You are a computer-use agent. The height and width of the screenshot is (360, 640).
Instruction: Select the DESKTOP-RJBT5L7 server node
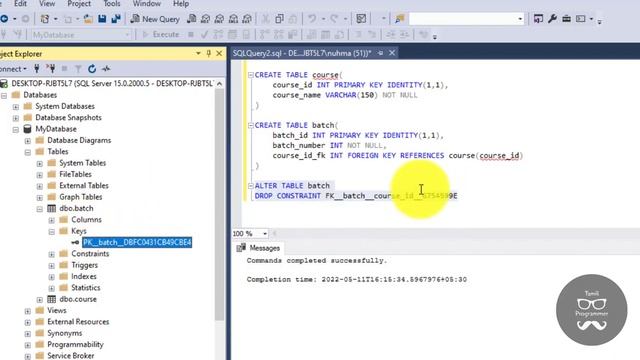[112, 83]
